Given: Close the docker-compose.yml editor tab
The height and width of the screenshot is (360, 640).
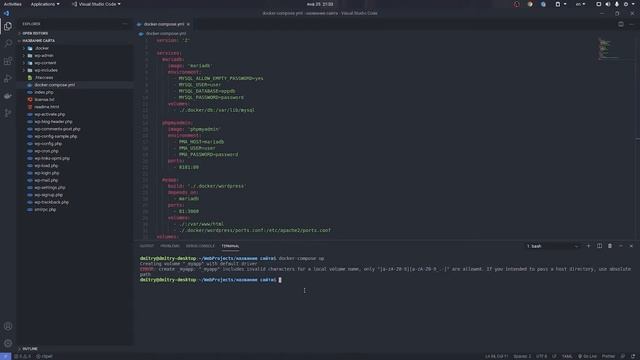Looking at the screenshot, I should [188, 24].
